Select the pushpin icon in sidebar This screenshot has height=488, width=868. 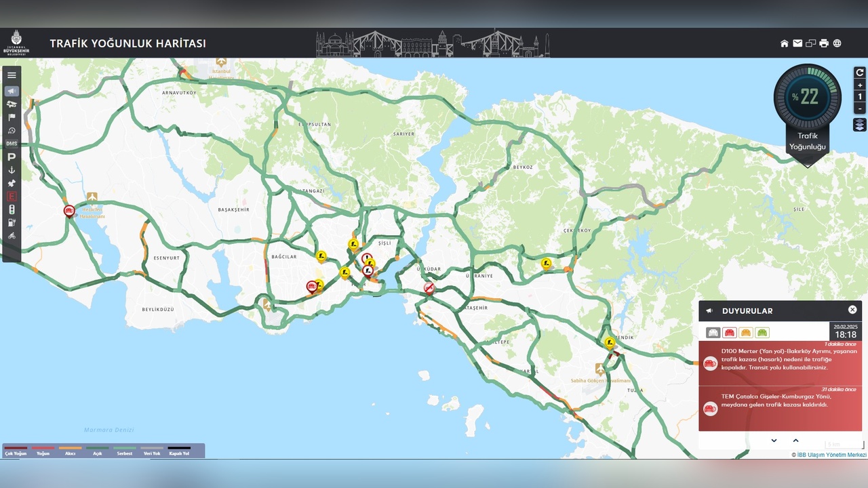point(12,183)
